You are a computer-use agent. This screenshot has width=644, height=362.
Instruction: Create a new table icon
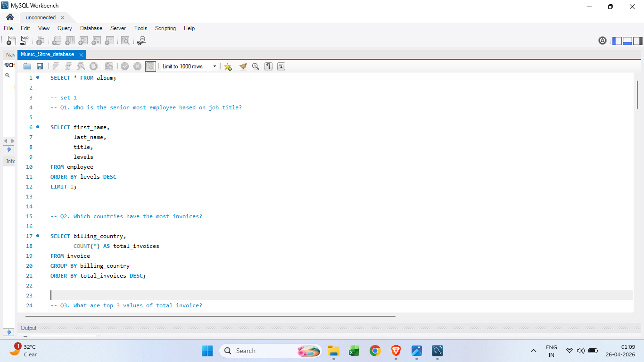point(70,41)
